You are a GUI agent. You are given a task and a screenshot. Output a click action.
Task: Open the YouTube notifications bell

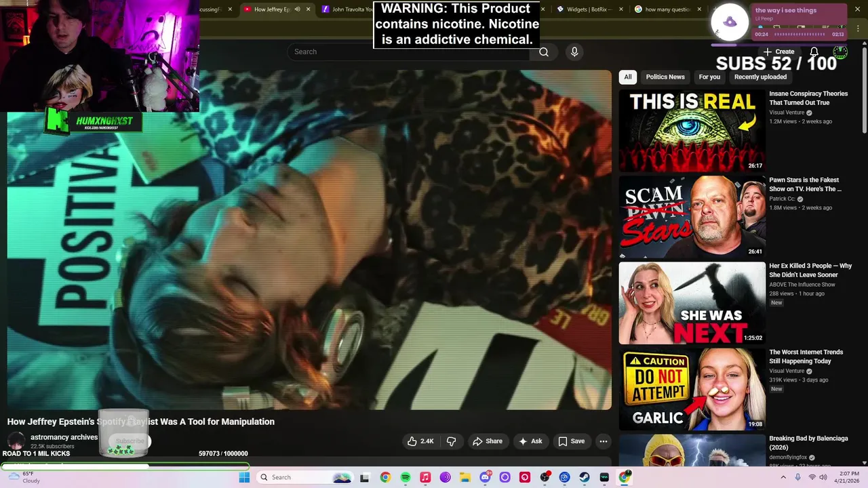tap(814, 52)
